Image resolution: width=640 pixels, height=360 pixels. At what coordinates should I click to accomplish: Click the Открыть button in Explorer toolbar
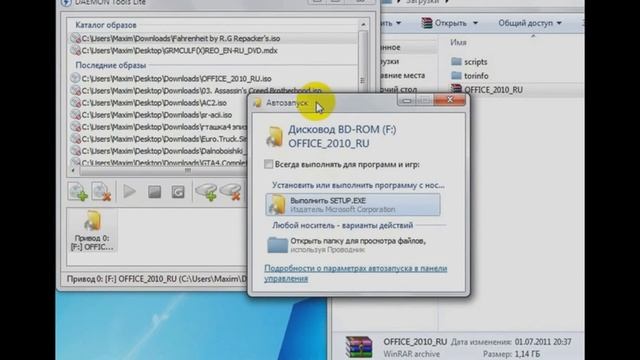pos(445,23)
